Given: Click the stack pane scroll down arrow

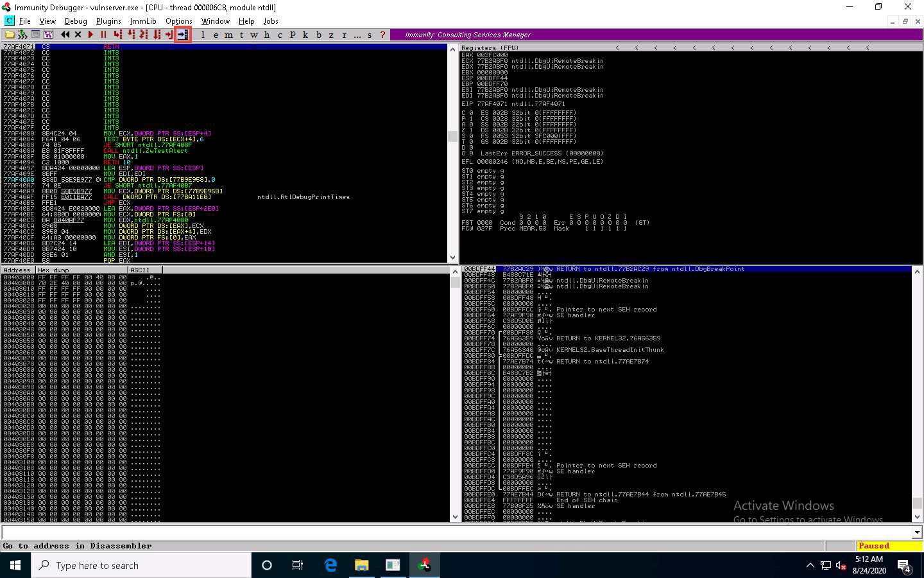Looking at the screenshot, I should coord(917,516).
